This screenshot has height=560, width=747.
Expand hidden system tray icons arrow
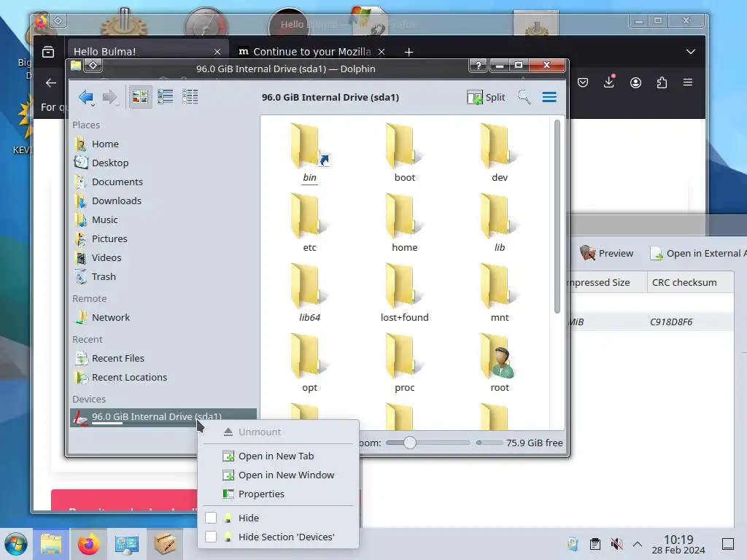tap(638, 544)
